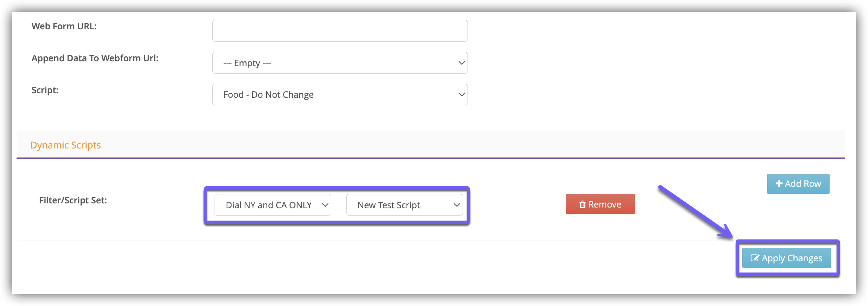Viewport: 868px width, 306px height.
Task: Expand the 'New Test Script' selector
Action: tap(404, 205)
